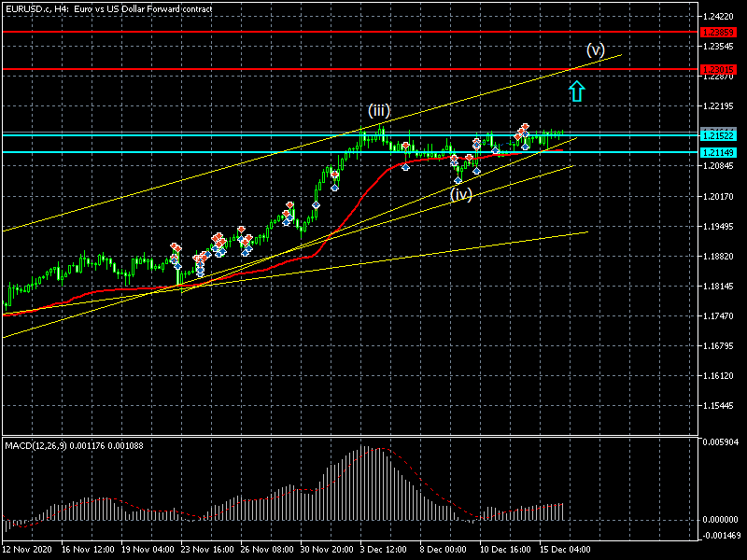Click the cyan up arrow marker
The image size is (747, 560).
point(577,91)
